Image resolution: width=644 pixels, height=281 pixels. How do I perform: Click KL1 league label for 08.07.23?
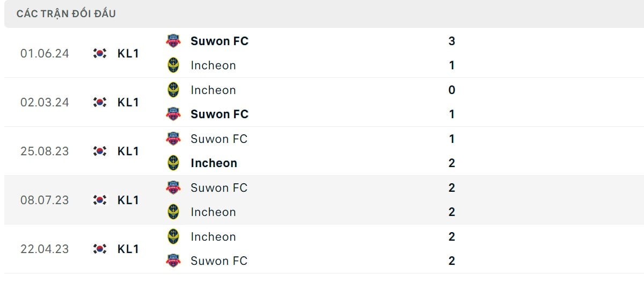pyautogui.click(x=128, y=200)
